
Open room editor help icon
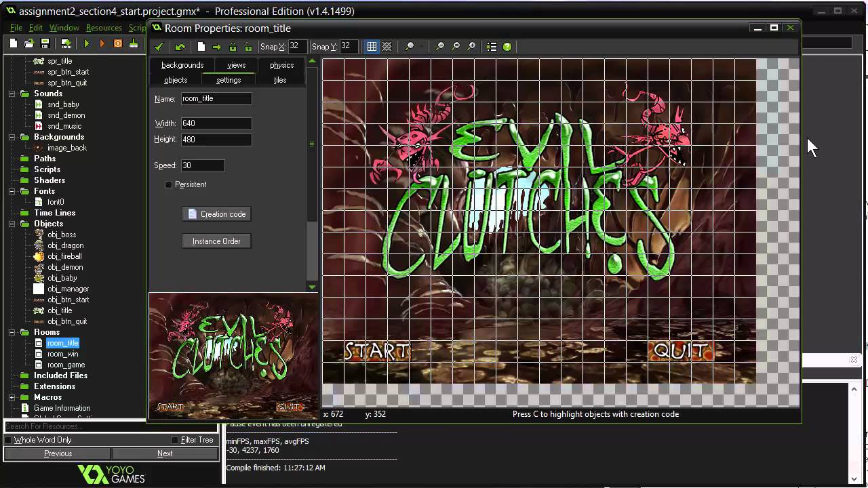[507, 47]
